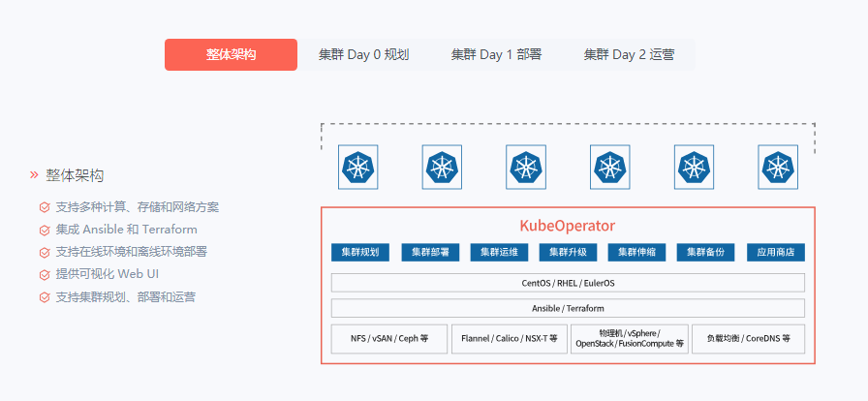Click the 整体架构 section heading on left
The image size is (868, 401).
pos(75,176)
